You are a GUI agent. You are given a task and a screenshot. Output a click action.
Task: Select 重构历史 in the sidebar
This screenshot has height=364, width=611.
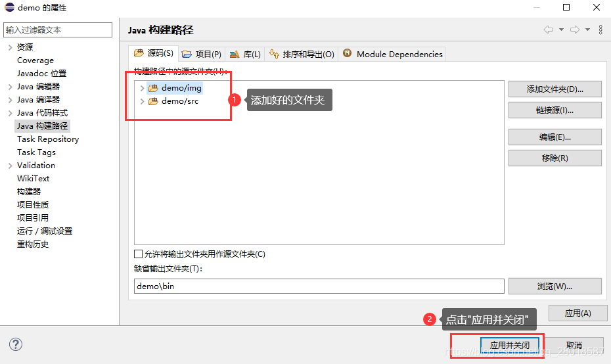(x=33, y=244)
